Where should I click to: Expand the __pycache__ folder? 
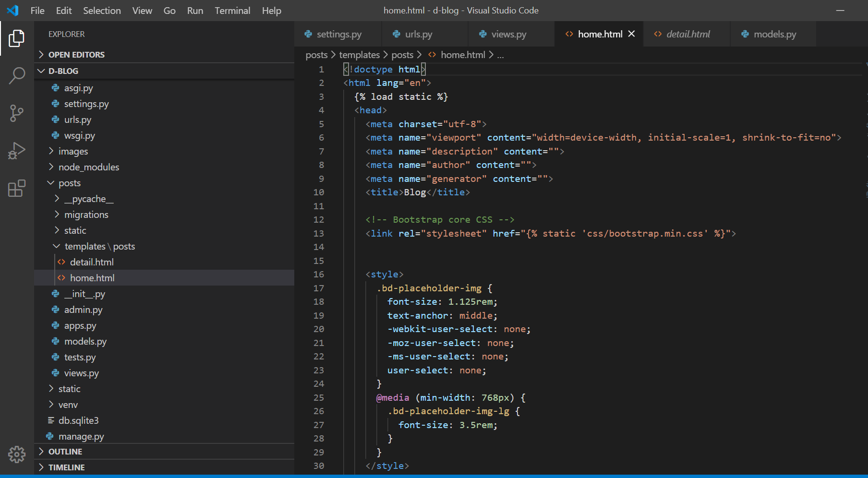(x=57, y=199)
